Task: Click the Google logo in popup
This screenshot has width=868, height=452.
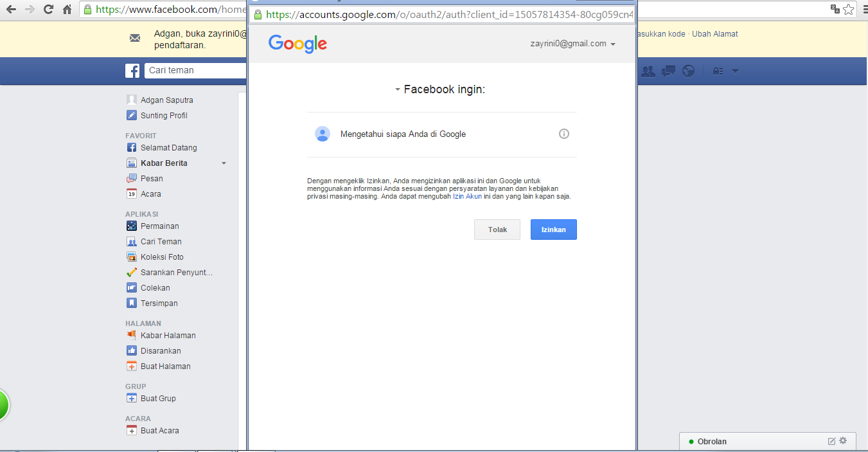Action: click(298, 44)
